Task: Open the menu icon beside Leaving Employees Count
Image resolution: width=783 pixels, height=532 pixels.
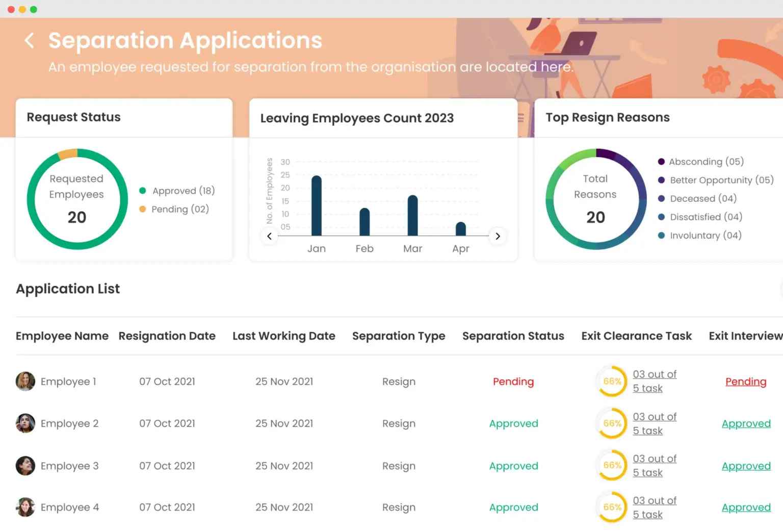Action: click(x=520, y=118)
